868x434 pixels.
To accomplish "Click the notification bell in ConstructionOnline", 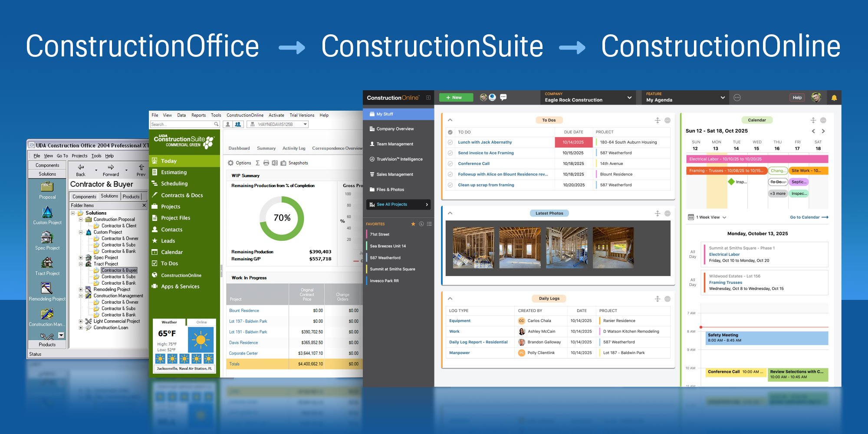I will (834, 98).
